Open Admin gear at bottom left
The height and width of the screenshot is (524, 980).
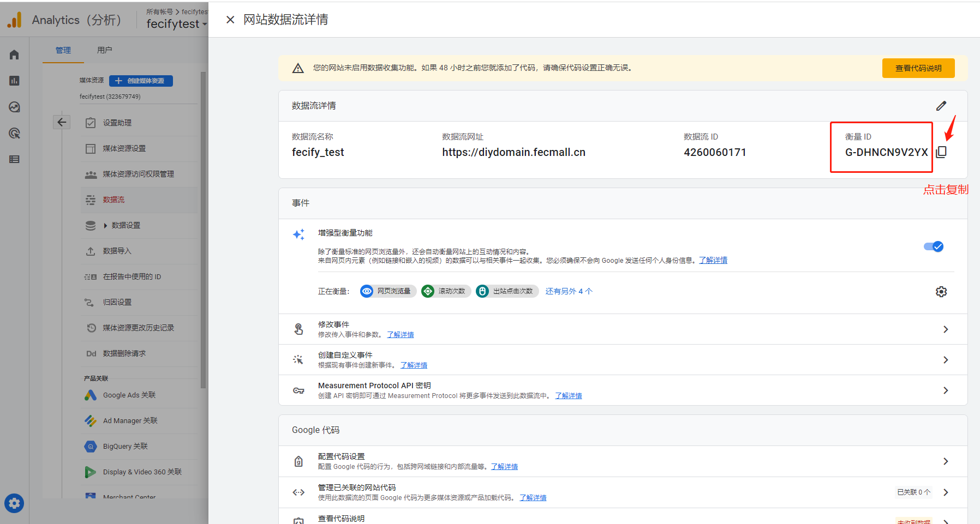coord(14,503)
